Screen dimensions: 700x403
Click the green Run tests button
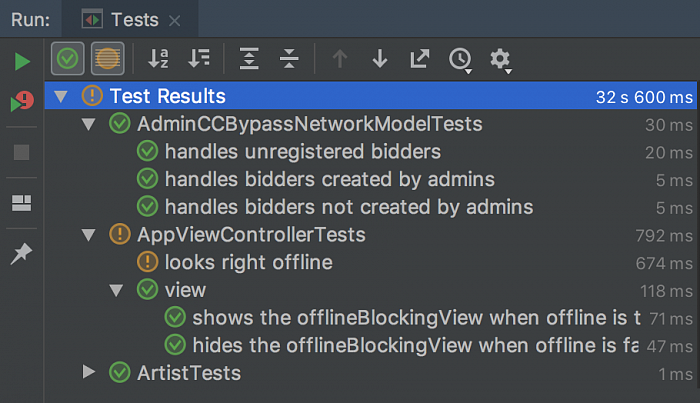(x=22, y=61)
